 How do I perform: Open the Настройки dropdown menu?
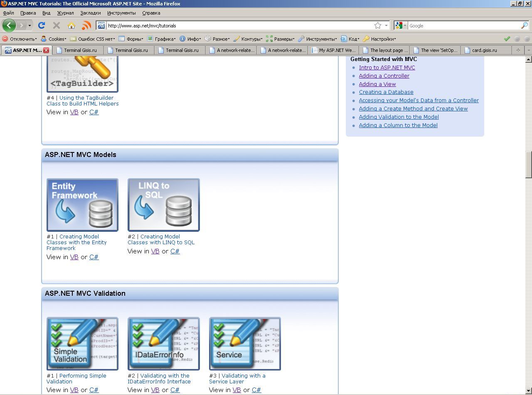click(379, 39)
